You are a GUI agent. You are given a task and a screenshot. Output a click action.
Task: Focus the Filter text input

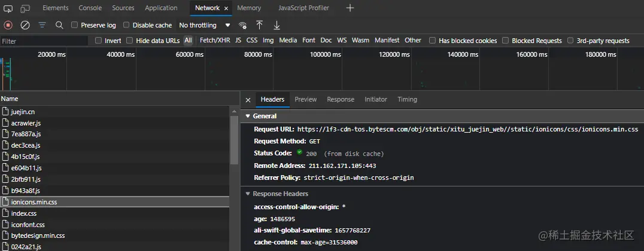tap(44, 41)
